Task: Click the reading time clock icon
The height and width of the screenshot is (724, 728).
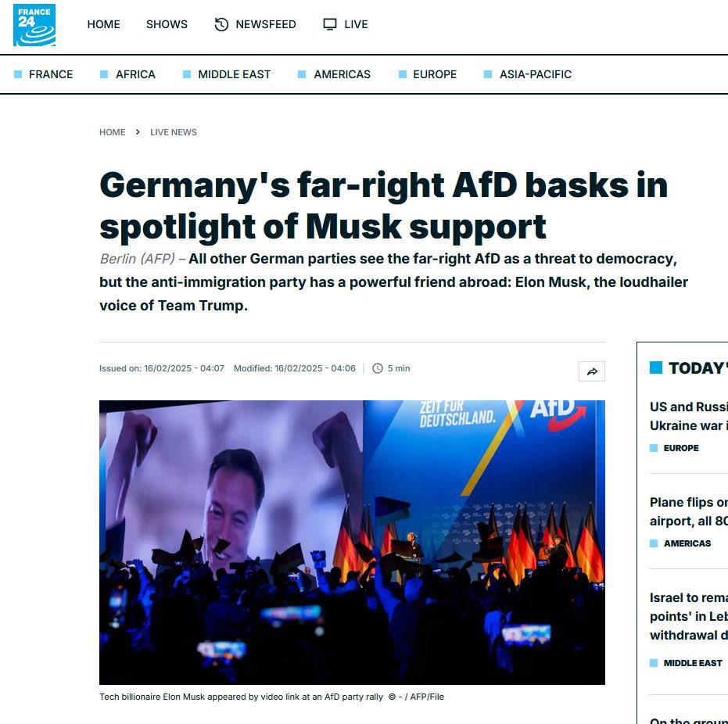Action: click(378, 368)
